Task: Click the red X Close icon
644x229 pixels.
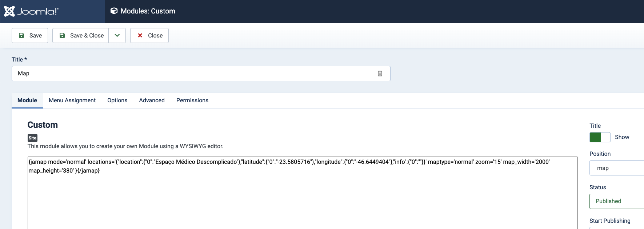Action: click(x=140, y=35)
